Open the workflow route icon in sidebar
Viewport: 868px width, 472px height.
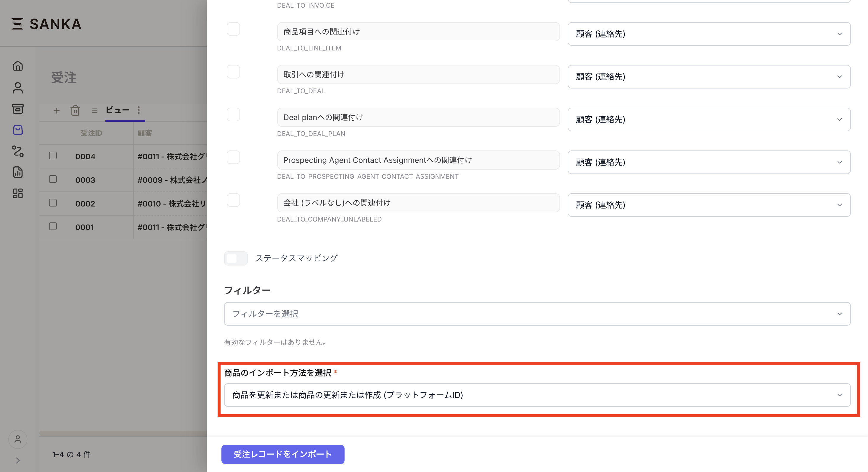[18, 151]
